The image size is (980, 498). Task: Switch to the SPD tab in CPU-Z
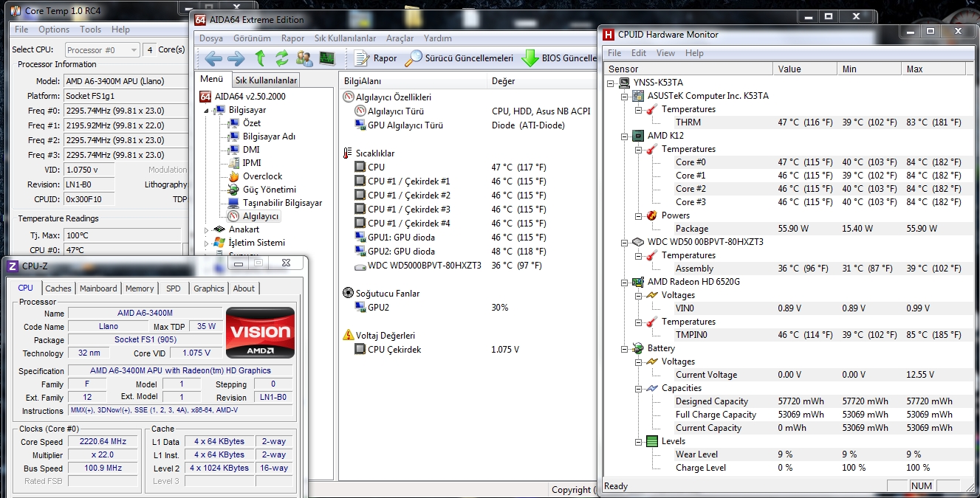[x=173, y=288]
